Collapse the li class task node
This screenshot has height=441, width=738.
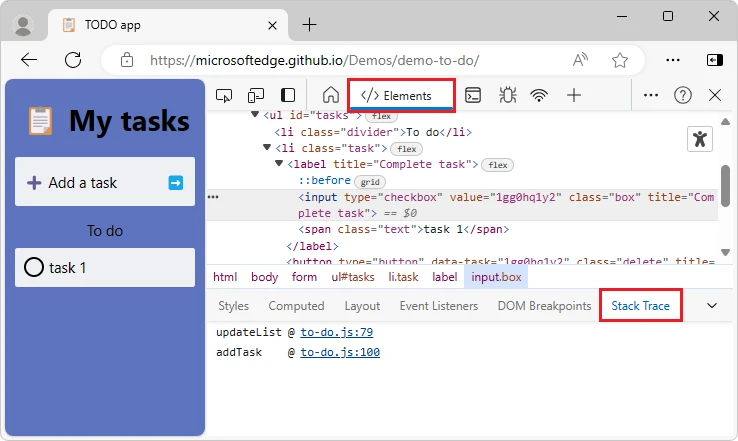[267, 148]
